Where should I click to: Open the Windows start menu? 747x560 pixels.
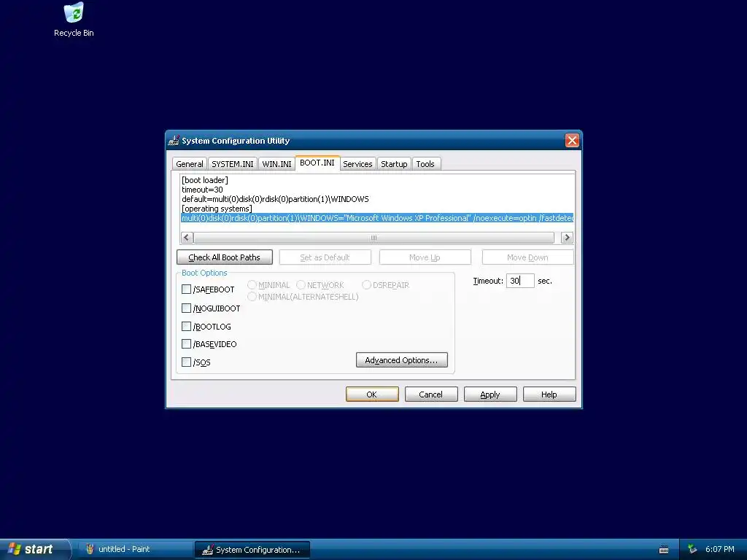[34, 550]
